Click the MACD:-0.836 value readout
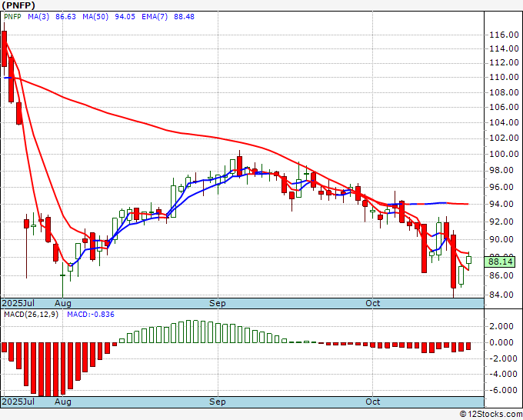 click(x=91, y=315)
